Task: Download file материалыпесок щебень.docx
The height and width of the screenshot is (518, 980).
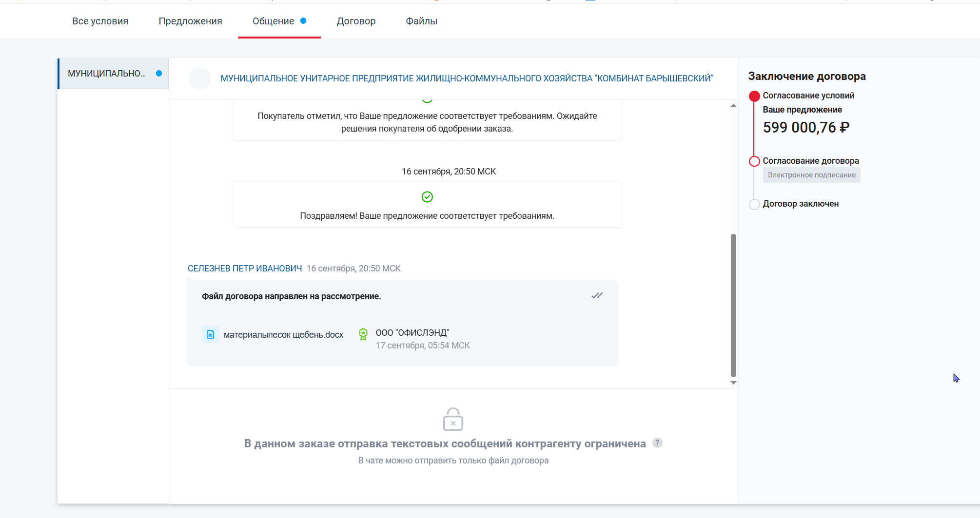Action: coord(283,335)
